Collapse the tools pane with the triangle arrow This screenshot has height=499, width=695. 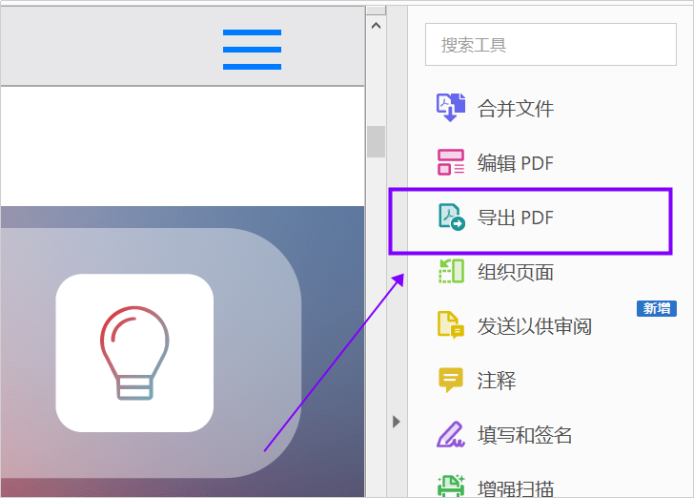pos(396,421)
